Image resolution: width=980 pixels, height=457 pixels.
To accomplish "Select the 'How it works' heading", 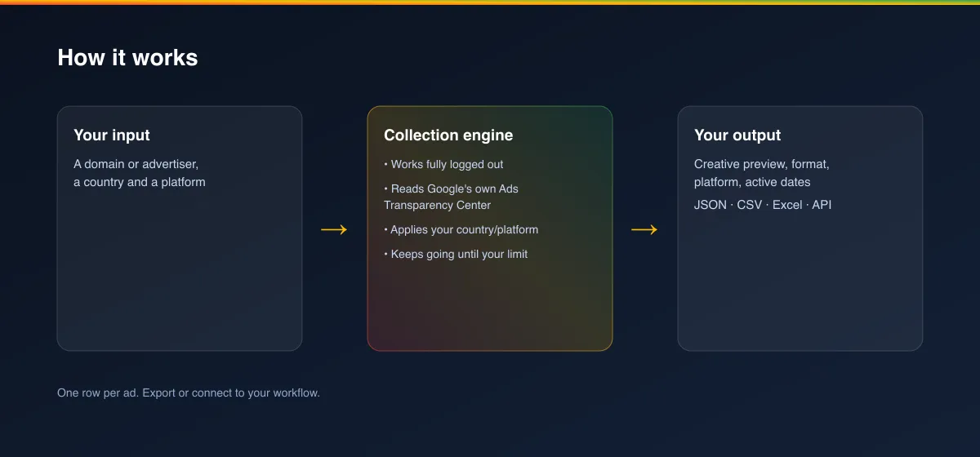I will (127, 58).
